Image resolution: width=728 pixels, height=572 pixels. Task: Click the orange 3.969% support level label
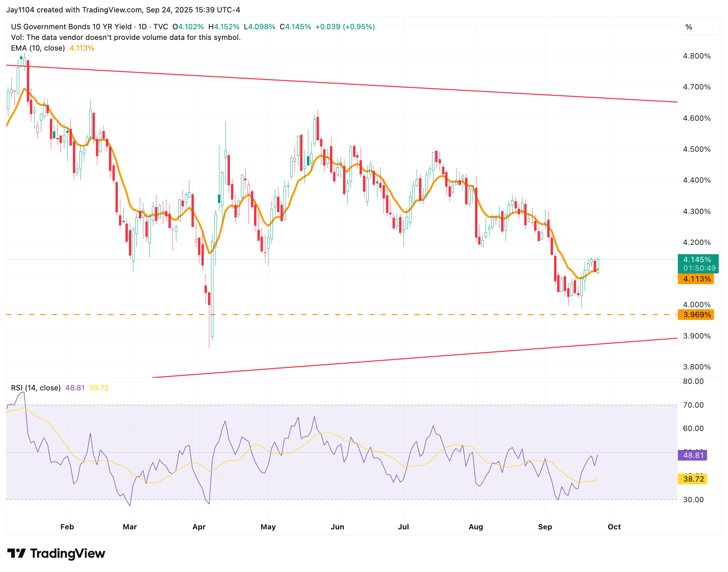696,315
